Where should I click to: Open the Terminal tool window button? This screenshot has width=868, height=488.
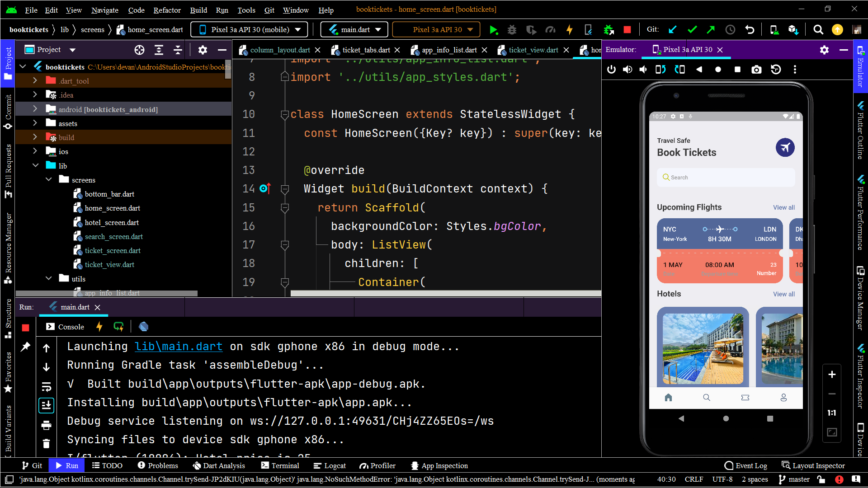click(280, 465)
